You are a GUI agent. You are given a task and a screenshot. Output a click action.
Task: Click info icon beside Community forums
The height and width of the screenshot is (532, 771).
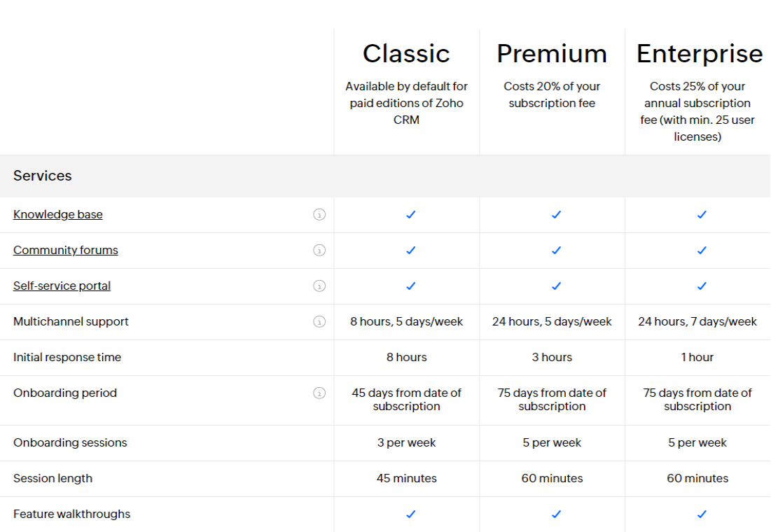[319, 251]
